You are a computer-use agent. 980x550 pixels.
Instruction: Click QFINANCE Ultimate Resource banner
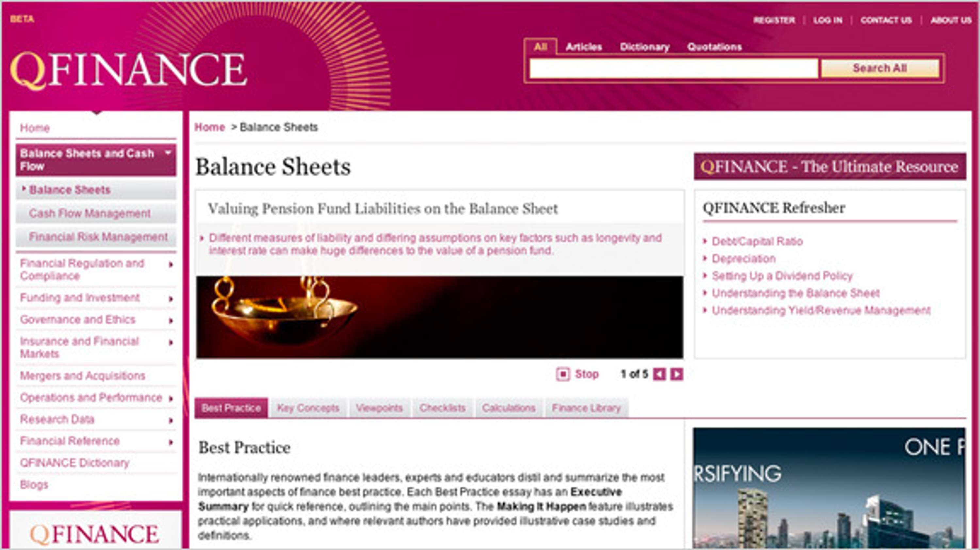click(x=830, y=166)
